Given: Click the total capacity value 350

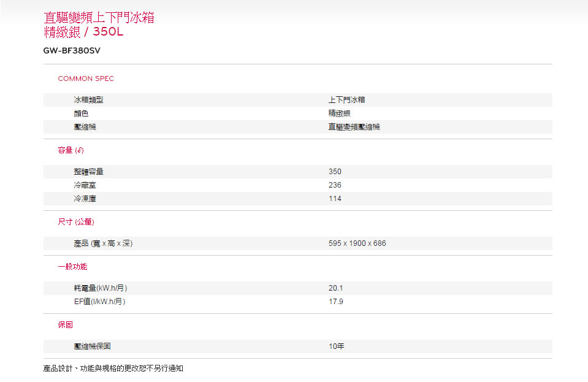Looking at the screenshot, I should tap(335, 171).
